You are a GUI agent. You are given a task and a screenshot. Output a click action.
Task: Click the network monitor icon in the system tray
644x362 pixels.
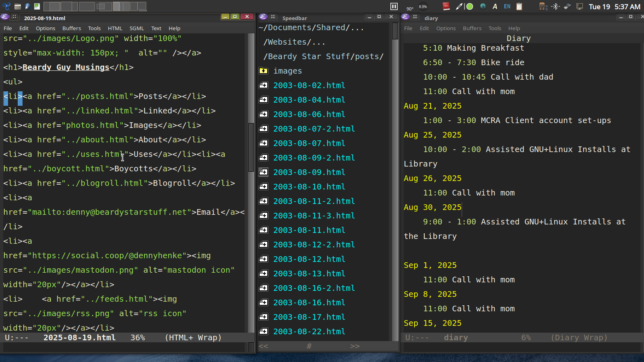click(x=580, y=6)
